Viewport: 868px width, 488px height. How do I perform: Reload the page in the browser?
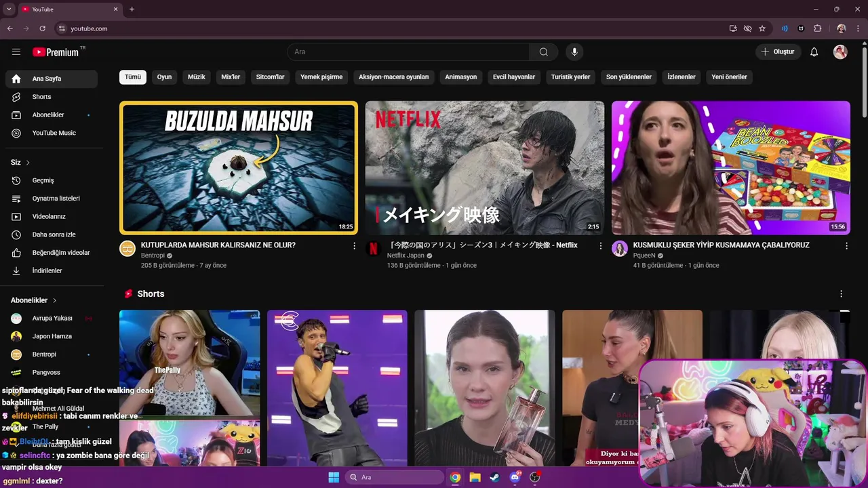(x=42, y=28)
